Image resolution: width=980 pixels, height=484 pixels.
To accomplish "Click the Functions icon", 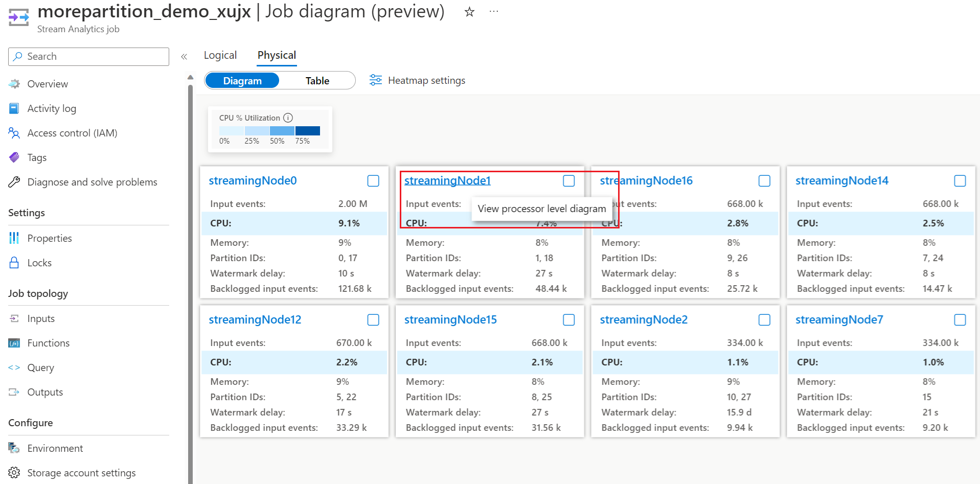I will (x=14, y=343).
